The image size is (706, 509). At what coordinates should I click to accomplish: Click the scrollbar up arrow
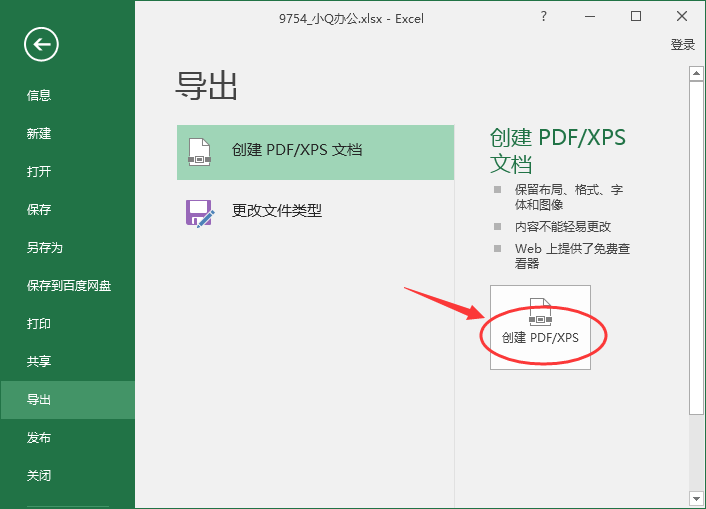[696, 73]
